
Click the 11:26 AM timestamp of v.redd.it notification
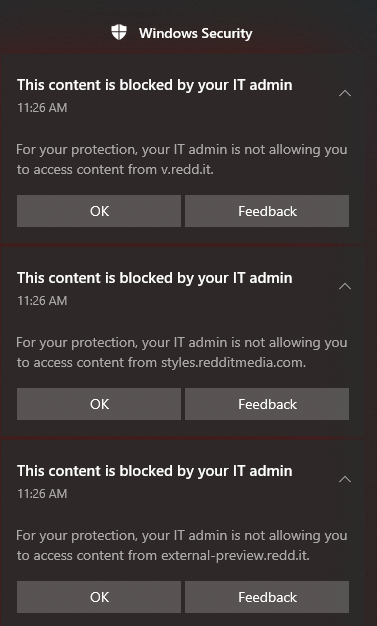[x=42, y=108]
